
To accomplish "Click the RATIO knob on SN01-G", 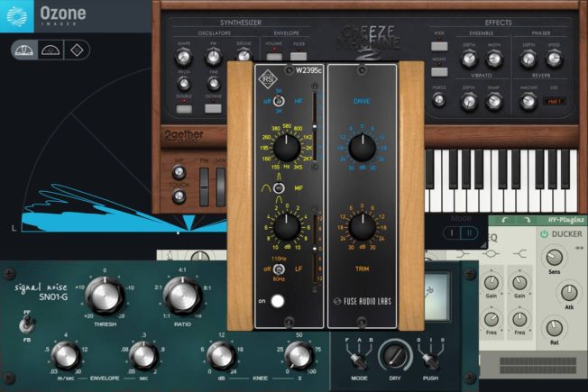I will click(183, 296).
